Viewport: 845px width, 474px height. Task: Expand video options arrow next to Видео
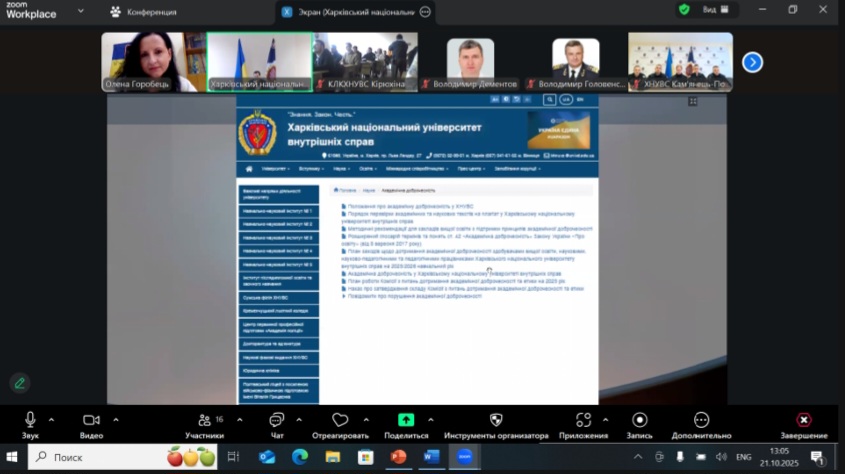point(116,419)
